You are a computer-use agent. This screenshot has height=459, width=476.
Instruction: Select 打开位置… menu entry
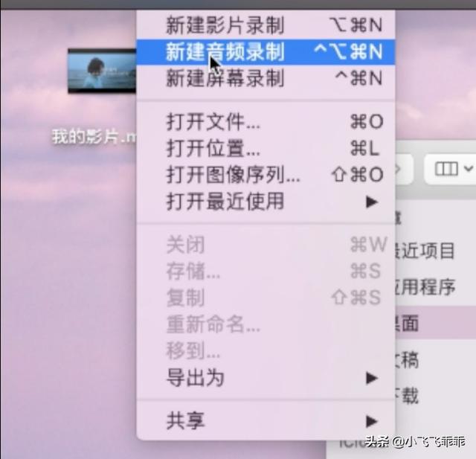pos(266,149)
